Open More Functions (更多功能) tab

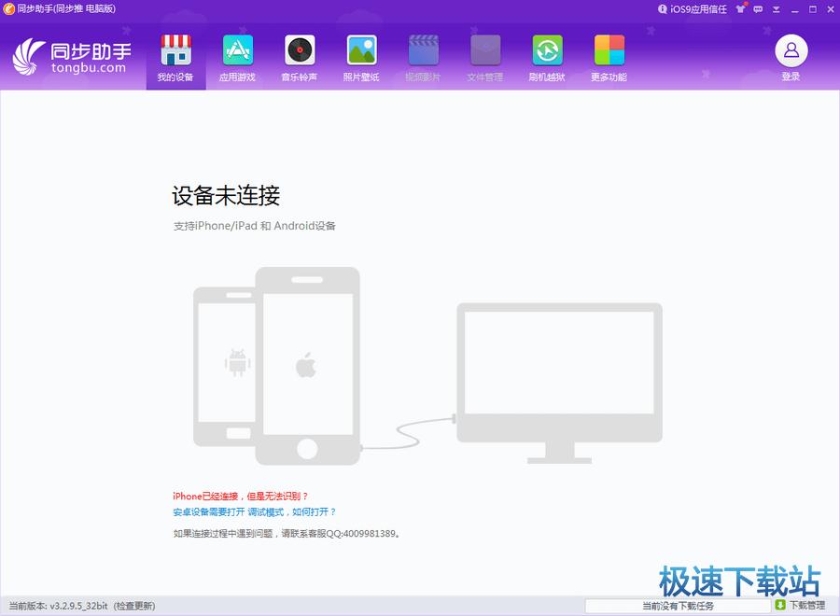click(609, 58)
